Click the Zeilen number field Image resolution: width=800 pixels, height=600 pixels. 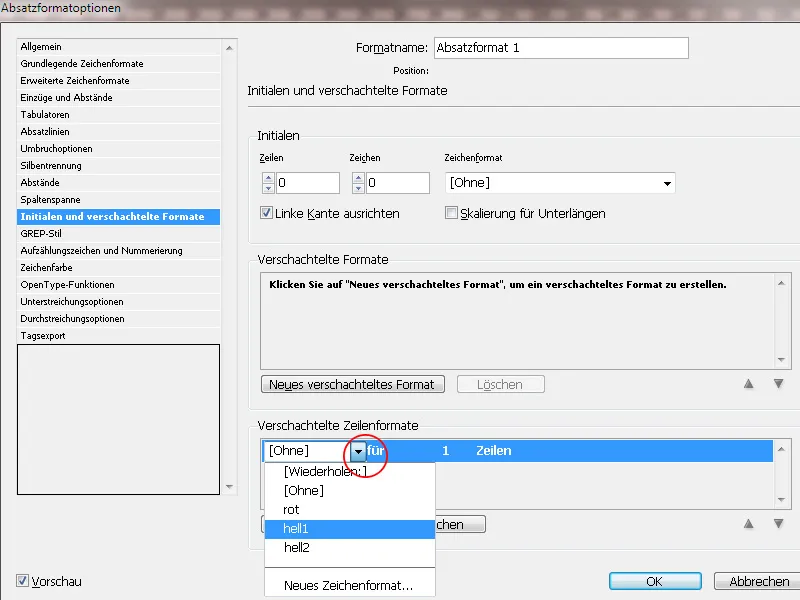[x=308, y=183]
